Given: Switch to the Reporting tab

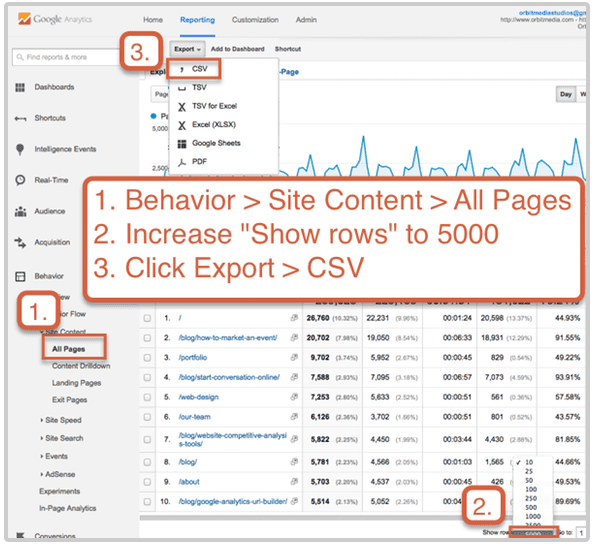Looking at the screenshot, I should (x=197, y=20).
